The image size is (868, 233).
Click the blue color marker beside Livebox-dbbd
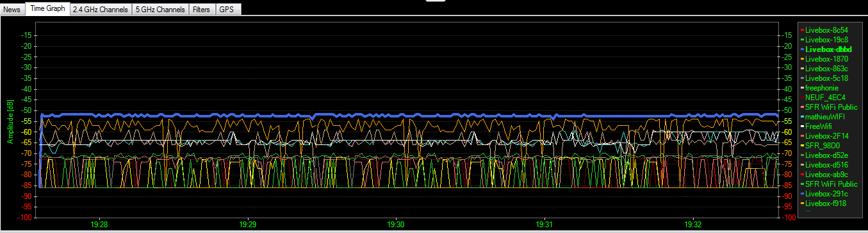coord(802,49)
